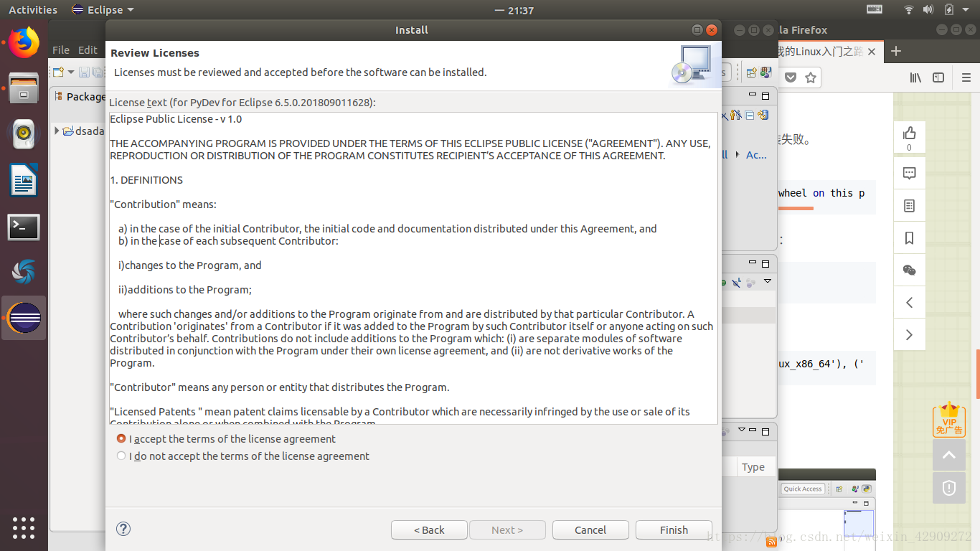
Task: Bookmark this page with star icon in Firefox
Action: (811, 77)
